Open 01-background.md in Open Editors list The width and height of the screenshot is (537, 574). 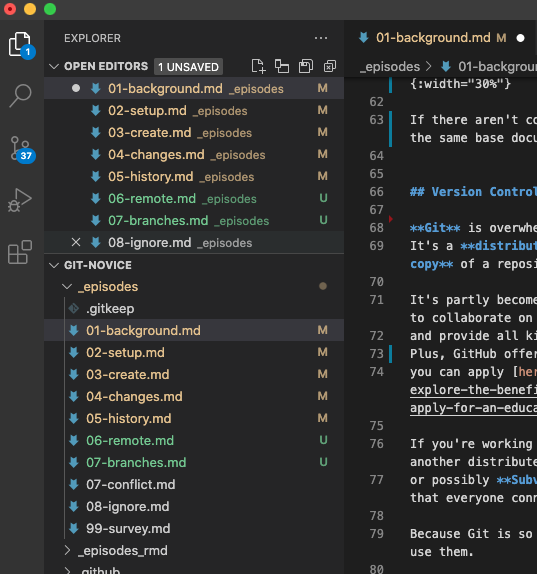[x=194, y=88]
